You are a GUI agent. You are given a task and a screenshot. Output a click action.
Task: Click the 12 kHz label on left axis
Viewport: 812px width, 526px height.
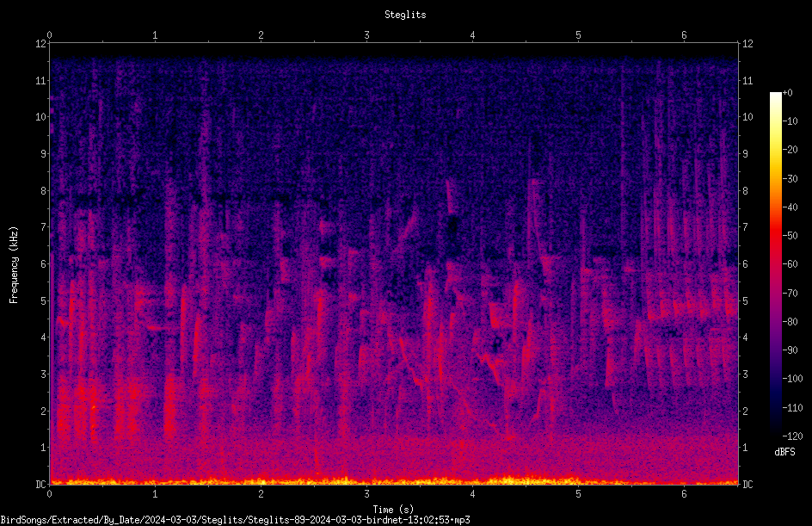point(41,44)
